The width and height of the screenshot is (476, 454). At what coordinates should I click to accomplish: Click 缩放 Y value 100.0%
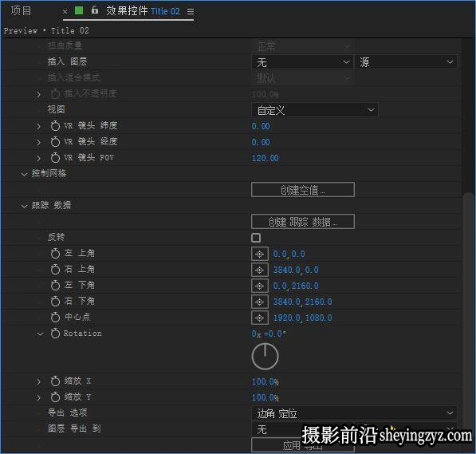tap(265, 397)
